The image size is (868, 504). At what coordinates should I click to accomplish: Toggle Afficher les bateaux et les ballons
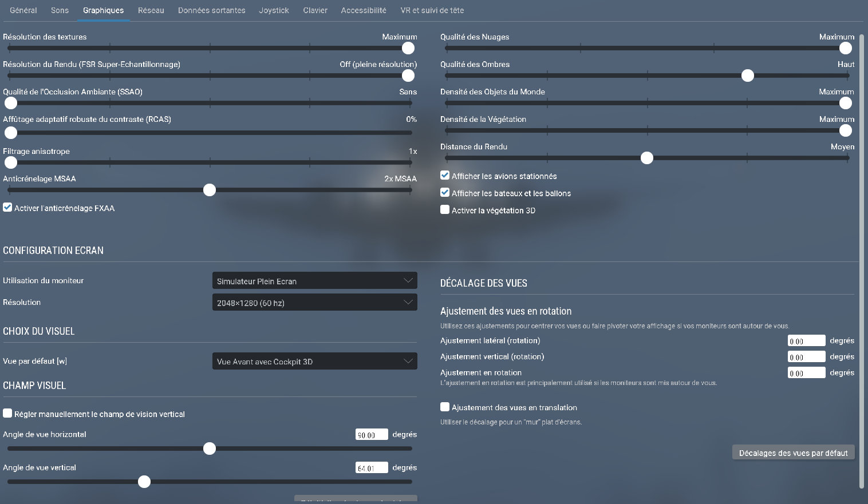tap(445, 193)
